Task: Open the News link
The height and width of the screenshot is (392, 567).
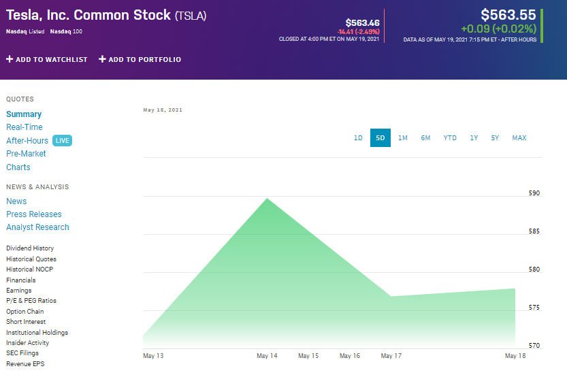Action: click(x=16, y=201)
